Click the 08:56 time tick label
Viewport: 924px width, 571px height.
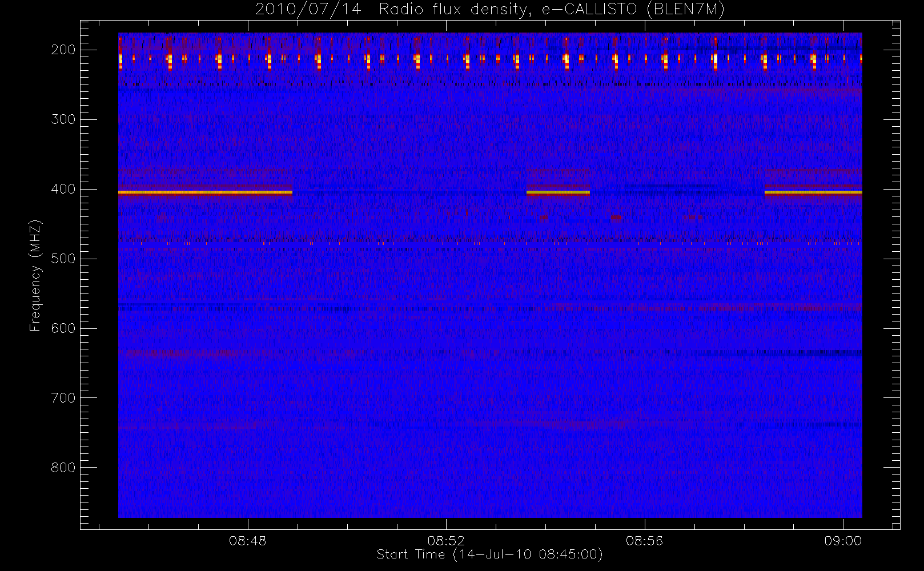coord(645,541)
